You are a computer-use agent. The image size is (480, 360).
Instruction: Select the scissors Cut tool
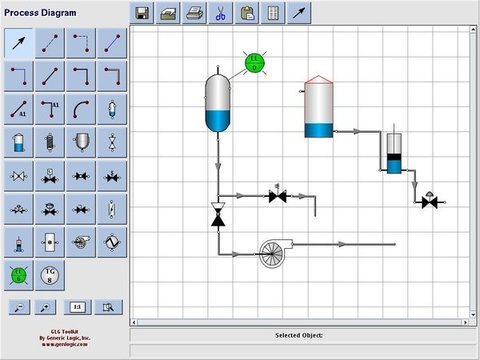click(x=220, y=13)
